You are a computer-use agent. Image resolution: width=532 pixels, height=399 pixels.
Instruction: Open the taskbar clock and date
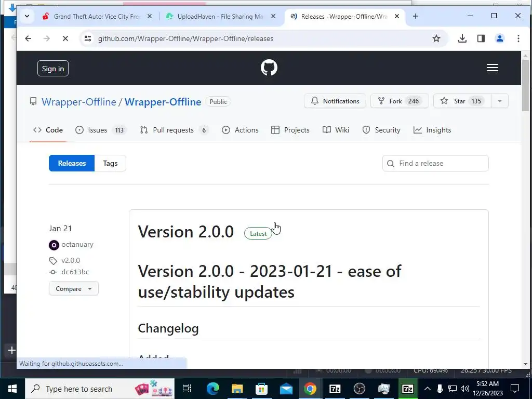coord(488,389)
